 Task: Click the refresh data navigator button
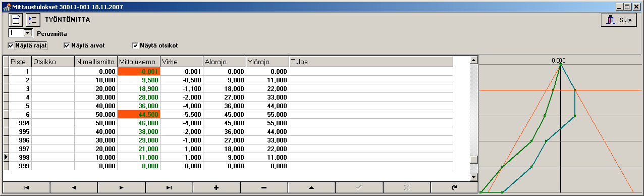[x=454, y=187]
